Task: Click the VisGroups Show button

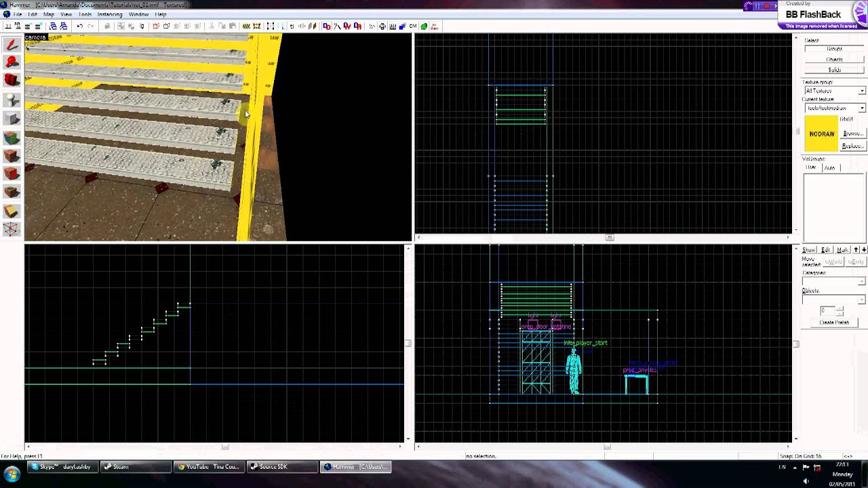Action: (809, 250)
